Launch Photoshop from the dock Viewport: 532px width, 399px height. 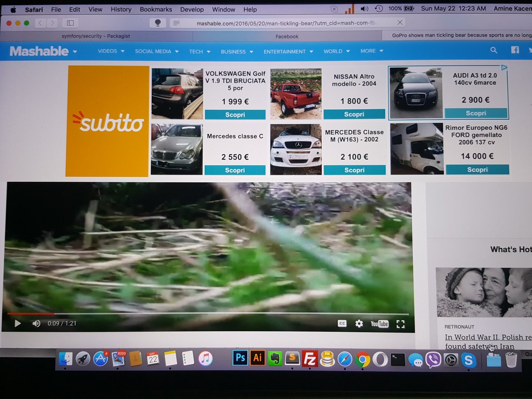240,358
